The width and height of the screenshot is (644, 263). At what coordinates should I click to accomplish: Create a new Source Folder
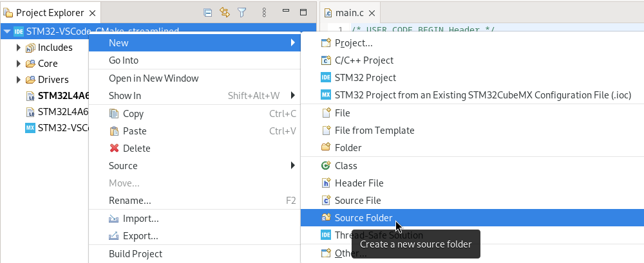tap(472, 218)
